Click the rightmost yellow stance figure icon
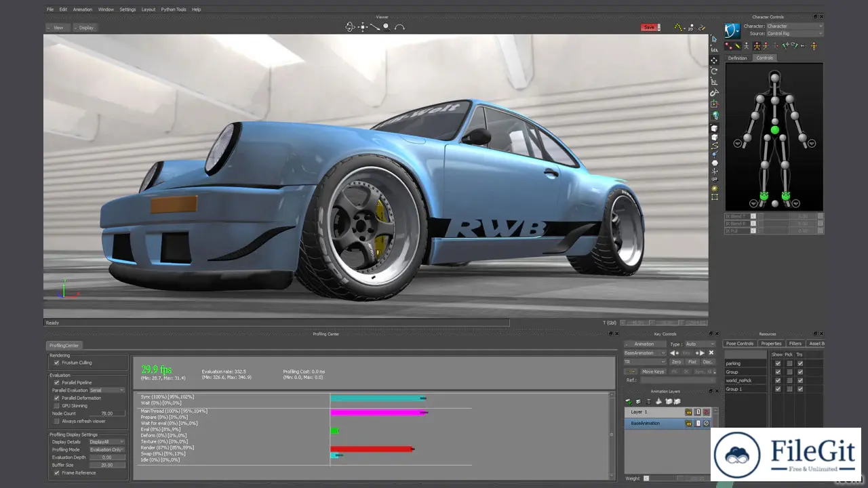Screen dimensions: 868x488 pyautogui.click(x=814, y=46)
